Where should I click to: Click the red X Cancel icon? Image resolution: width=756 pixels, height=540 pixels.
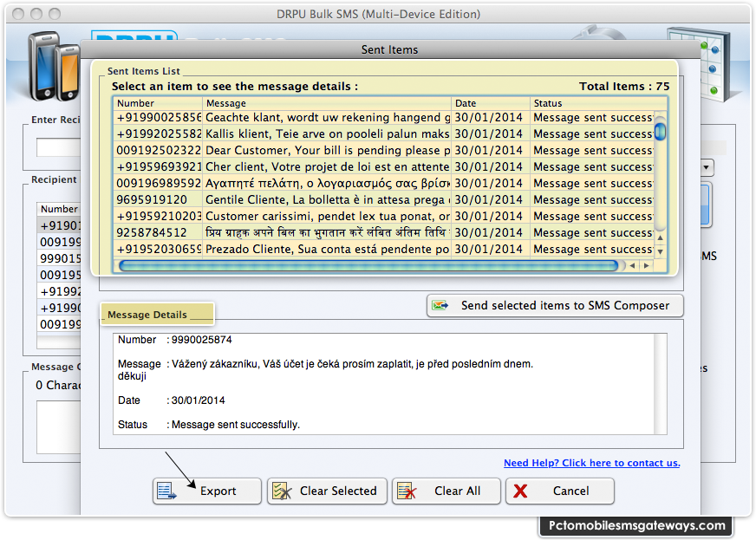pyautogui.click(x=520, y=491)
